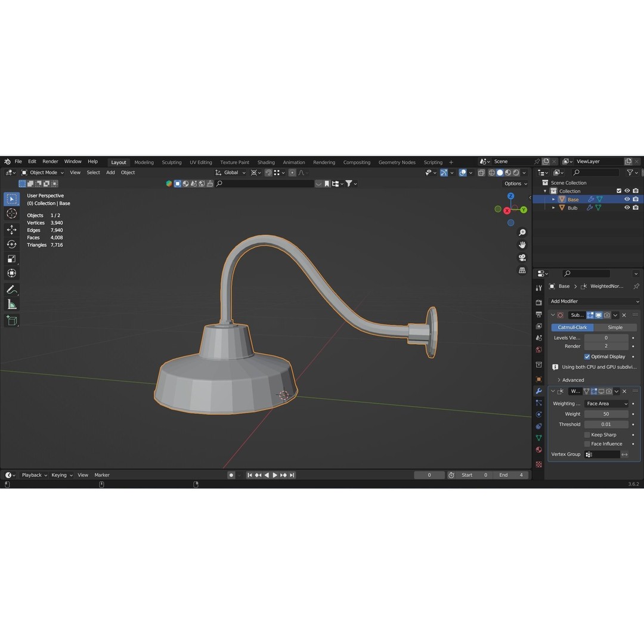Toggle camera view icon
This screenshot has width=644, height=644.
click(522, 258)
